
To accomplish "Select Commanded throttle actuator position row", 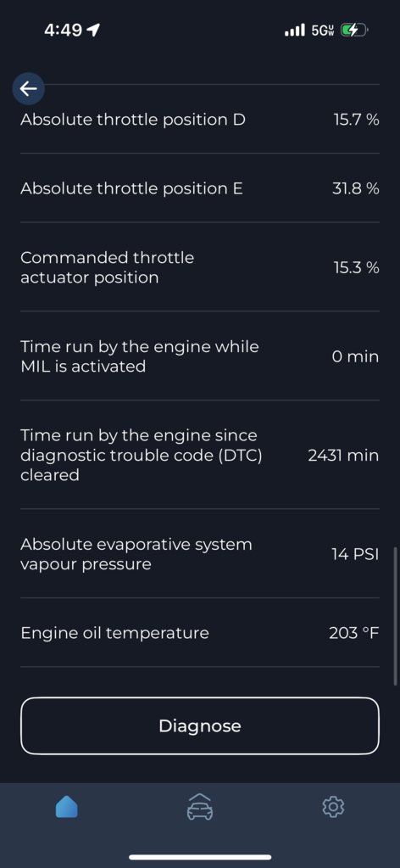I will click(200, 267).
